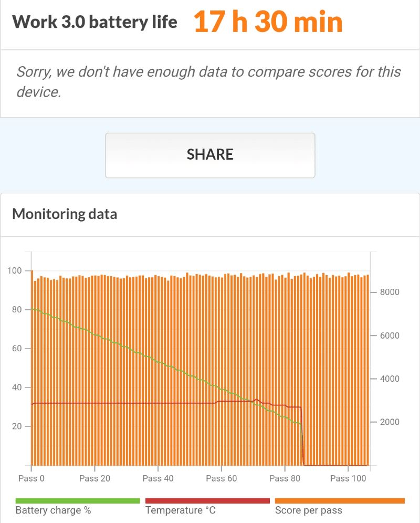Click the Battery charge % legend label
The height and width of the screenshot is (523, 420).
54,510
